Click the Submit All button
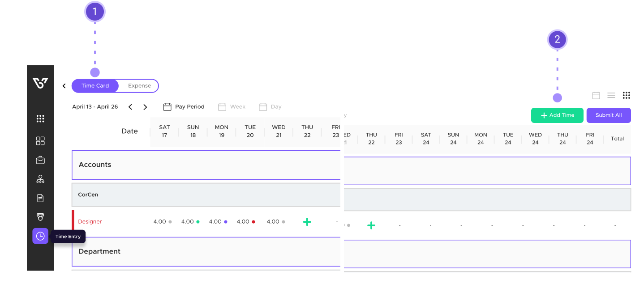Screen dimensions: 644x288 (608, 115)
